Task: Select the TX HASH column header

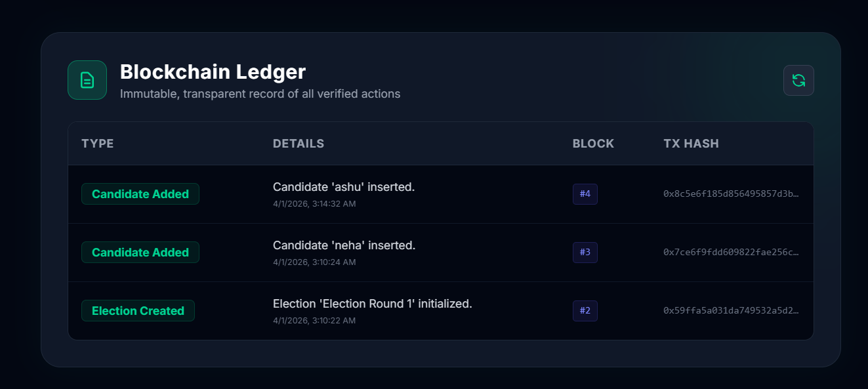Action: coord(691,144)
